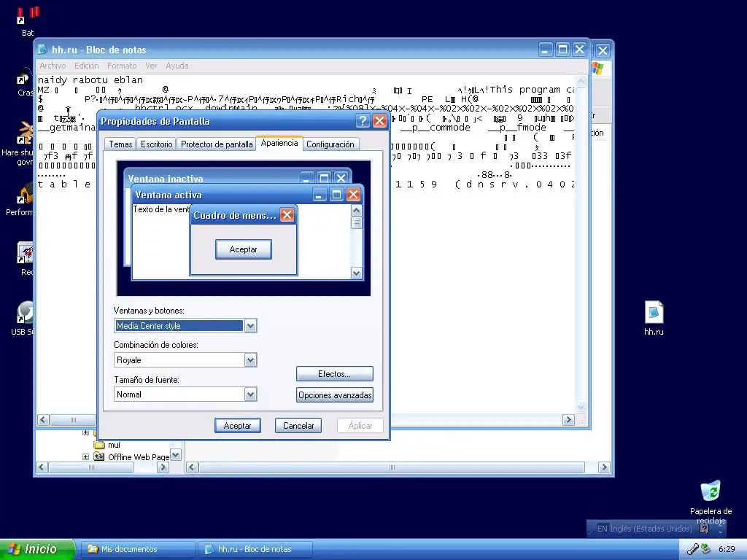Screen dimensions: 747x560
Task: Select the Apariencia tab
Action: point(279,143)
